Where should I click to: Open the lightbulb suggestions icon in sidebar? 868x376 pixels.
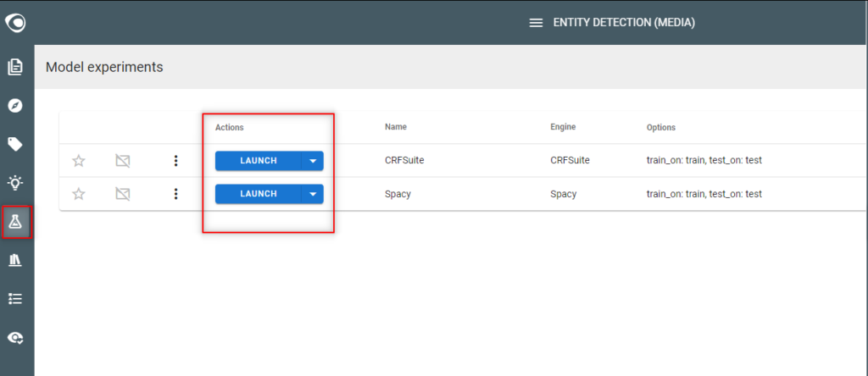click(x=15, y=182)
